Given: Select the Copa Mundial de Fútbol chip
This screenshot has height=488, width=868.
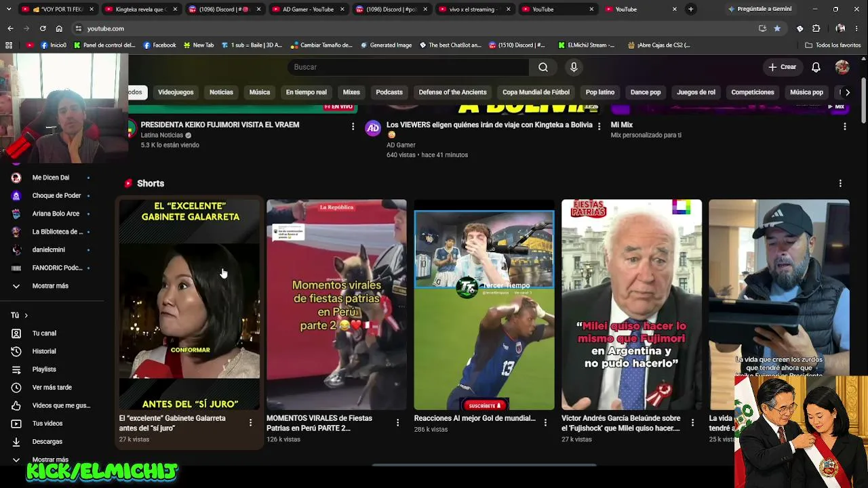Looking at the screenshot, I should point(536,92).
